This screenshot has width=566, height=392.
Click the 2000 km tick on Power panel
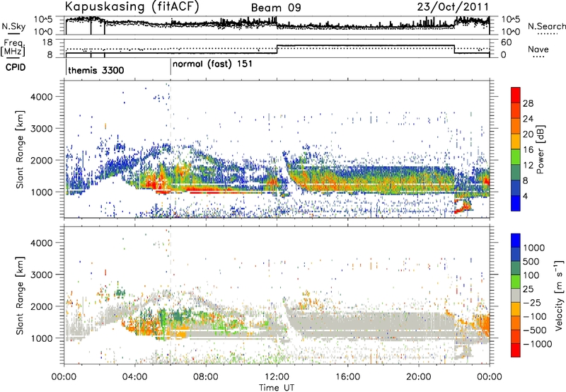(x=42, y=160)
